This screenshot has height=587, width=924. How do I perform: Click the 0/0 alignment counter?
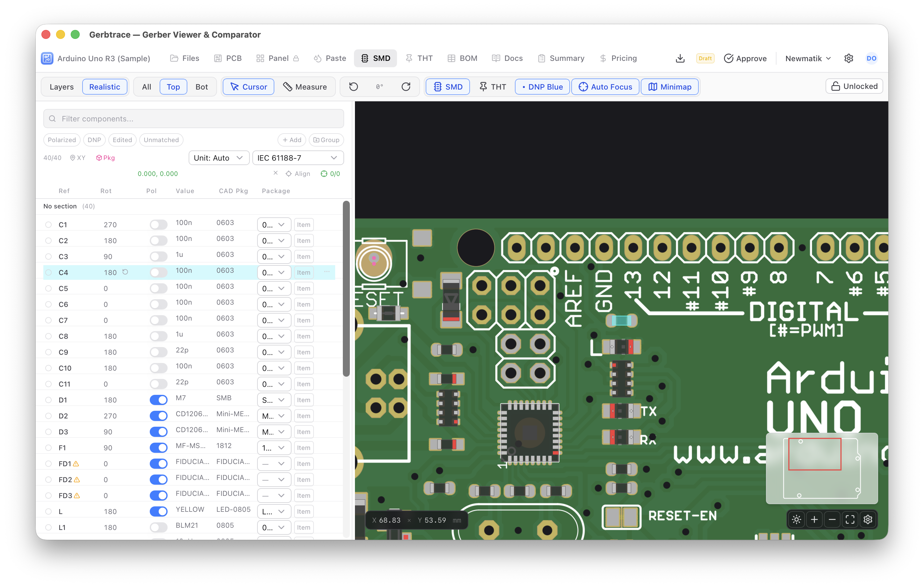330,174
